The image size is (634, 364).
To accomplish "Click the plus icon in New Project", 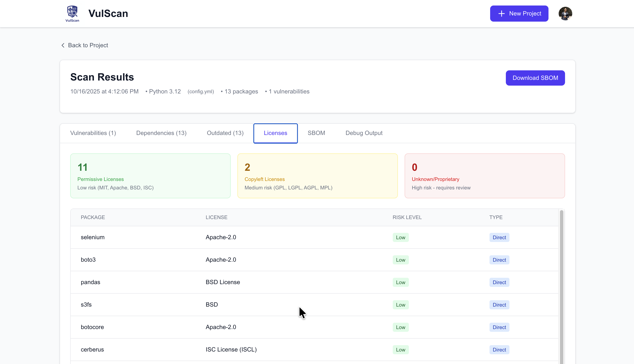I will (501, 14).
